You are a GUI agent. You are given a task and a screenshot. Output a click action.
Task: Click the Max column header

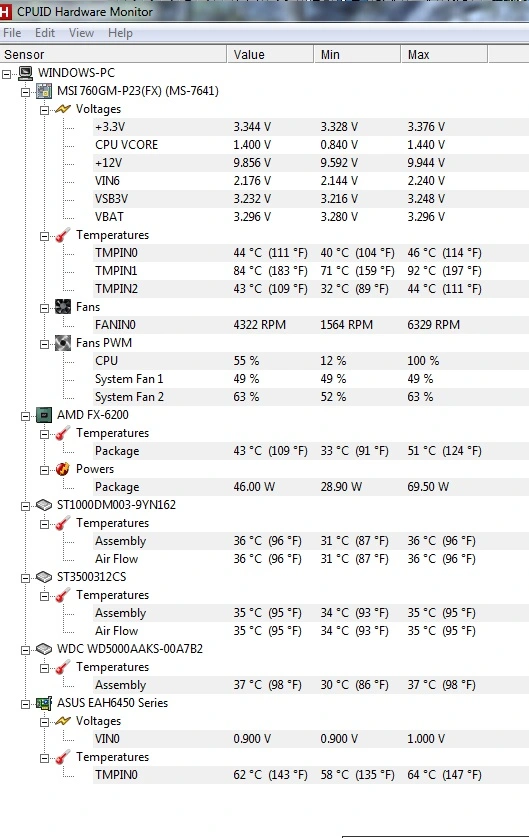(x=444, y=55)
